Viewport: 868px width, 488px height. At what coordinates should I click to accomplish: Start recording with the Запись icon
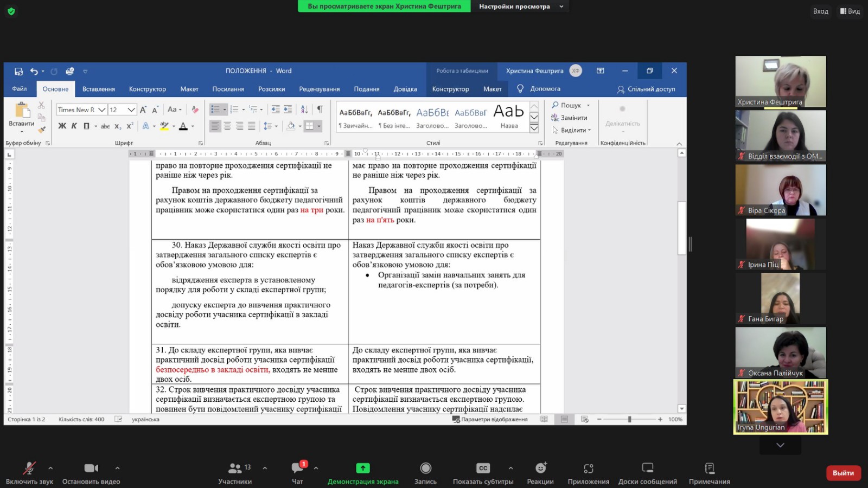pos(425,473)
